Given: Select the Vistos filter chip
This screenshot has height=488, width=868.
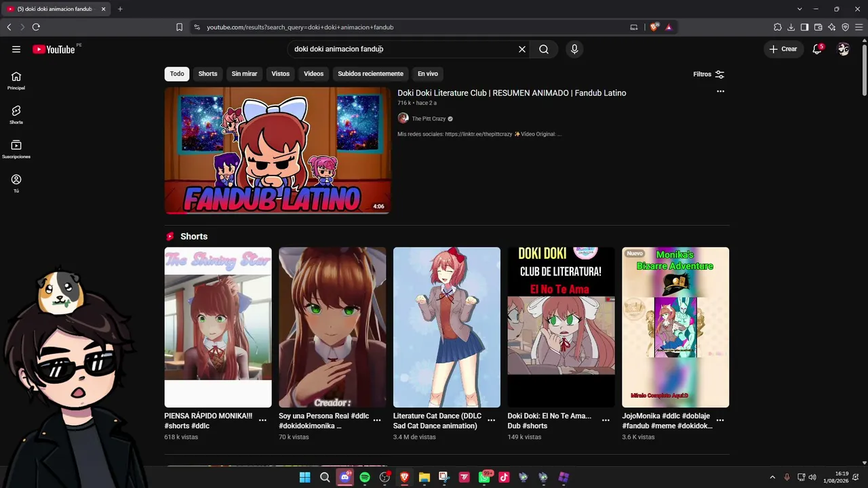Looking at the screenshot, I should click(x=281, y=74).
